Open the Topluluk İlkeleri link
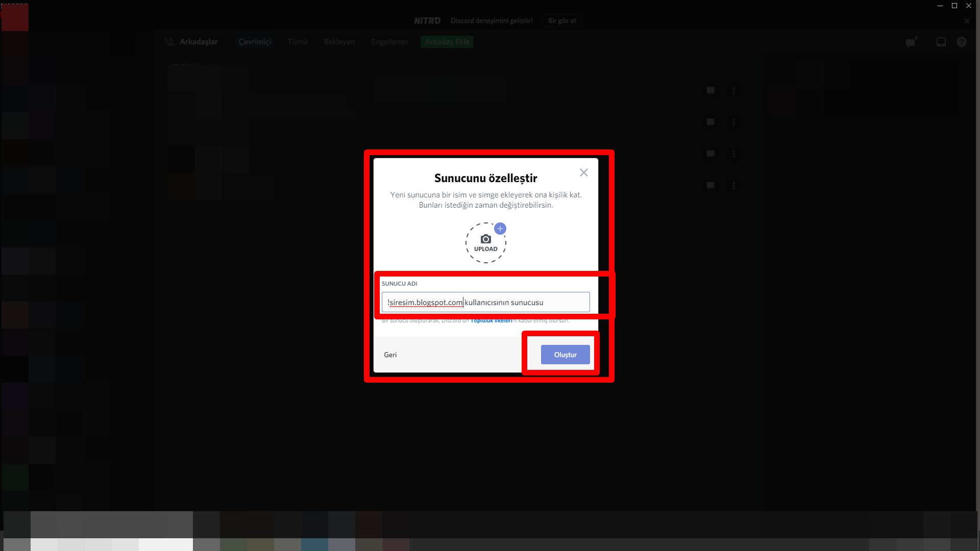Image resolution: width=980 pixels, height=551 pixels. click(491, 320)
